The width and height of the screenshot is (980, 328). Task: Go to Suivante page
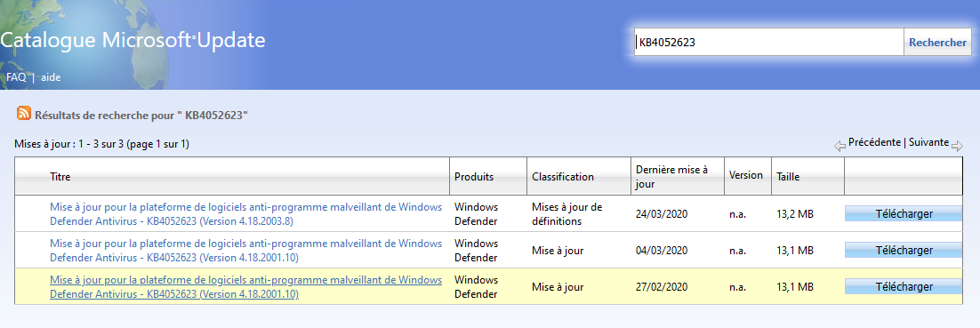tap(928, 142)
